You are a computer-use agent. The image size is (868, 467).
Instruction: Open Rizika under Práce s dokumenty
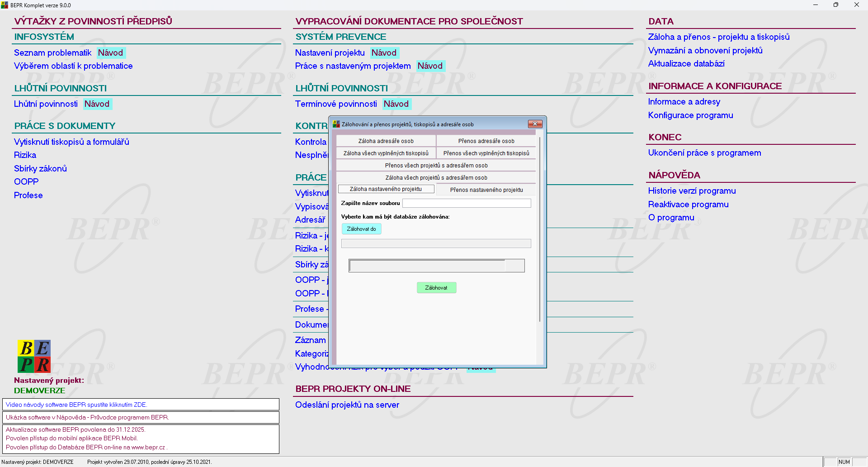click(25, 155)
